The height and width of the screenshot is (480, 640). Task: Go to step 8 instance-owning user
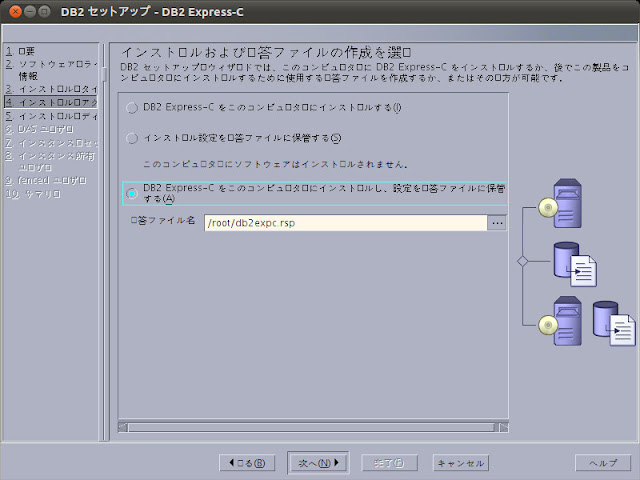tap(50, 161)
